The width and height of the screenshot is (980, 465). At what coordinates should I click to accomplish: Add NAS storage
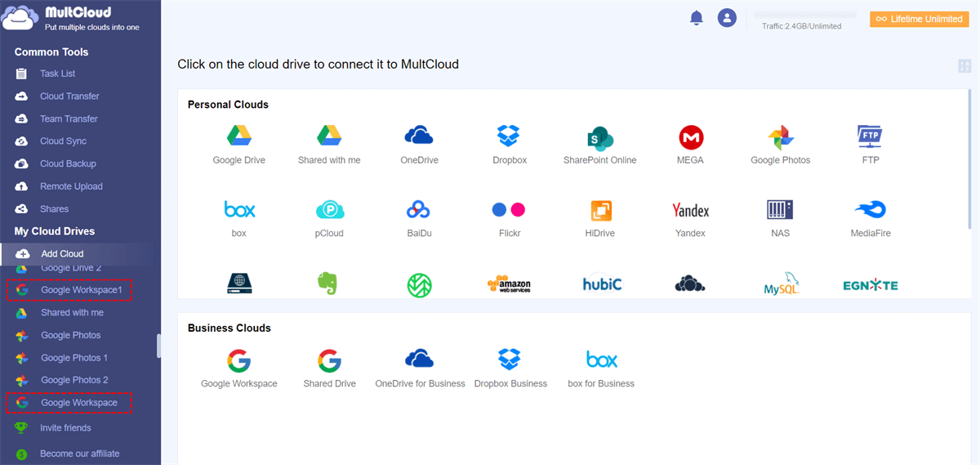(x=780, y=218)
